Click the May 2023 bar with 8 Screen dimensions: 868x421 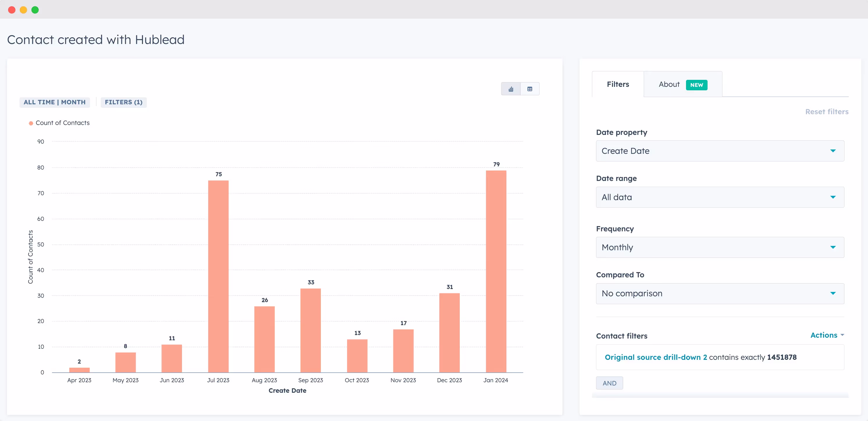(x=126, y=362)
